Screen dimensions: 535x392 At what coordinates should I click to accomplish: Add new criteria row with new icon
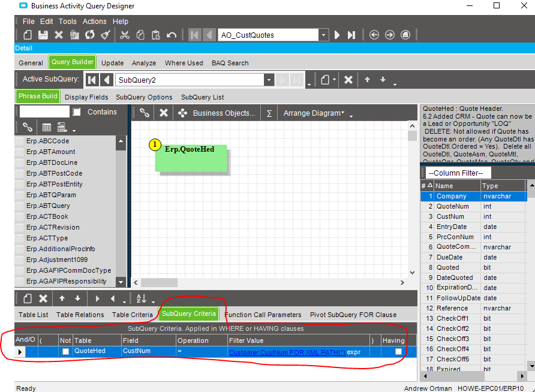tap(28, 298)
